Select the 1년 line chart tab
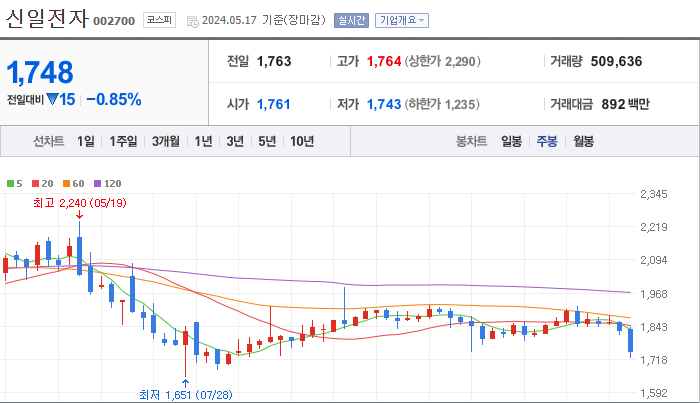Screen dimensions: 700x403 [203, 141]
